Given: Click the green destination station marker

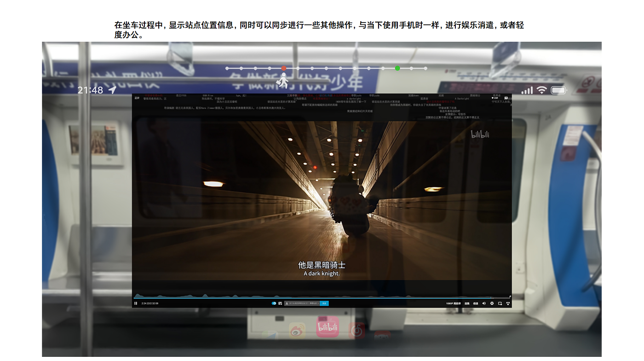Looking at the screenshot, I should [397, 68].
